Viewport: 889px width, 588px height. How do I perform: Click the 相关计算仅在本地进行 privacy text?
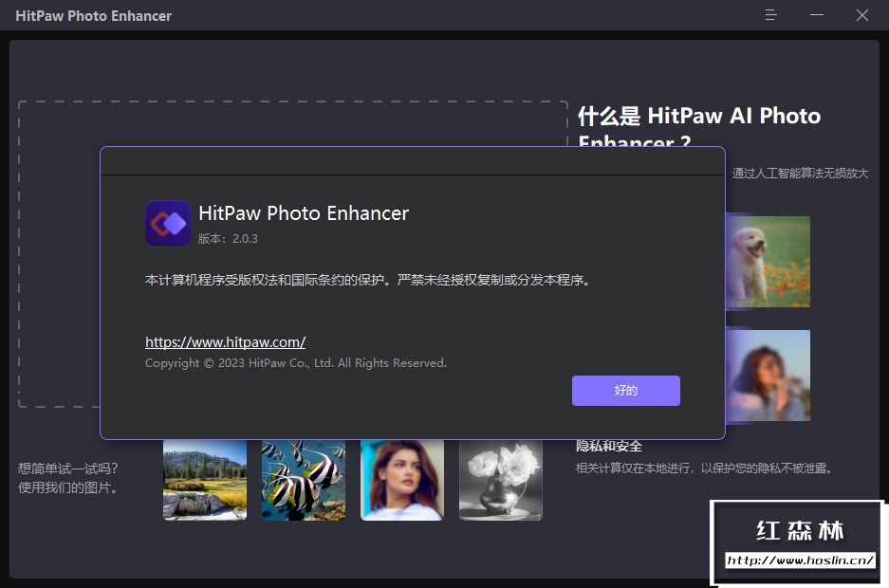pyautogui.click(x=704, y=468)
